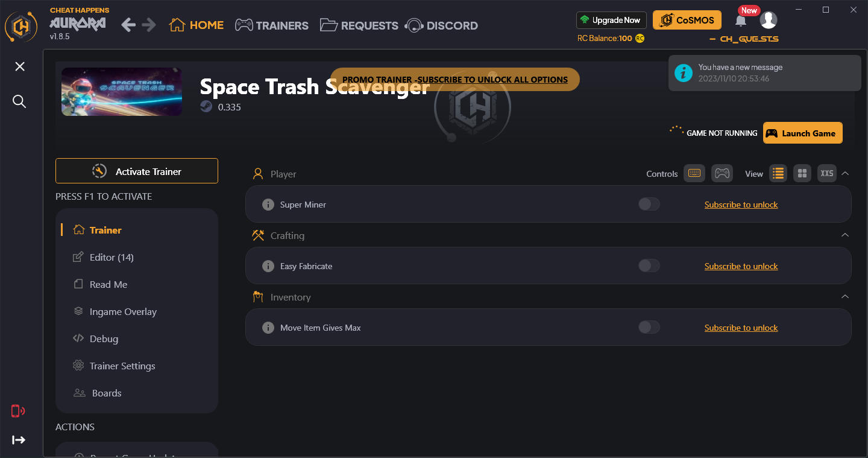Click Subscribe to unlock for Super Miner

741,205
